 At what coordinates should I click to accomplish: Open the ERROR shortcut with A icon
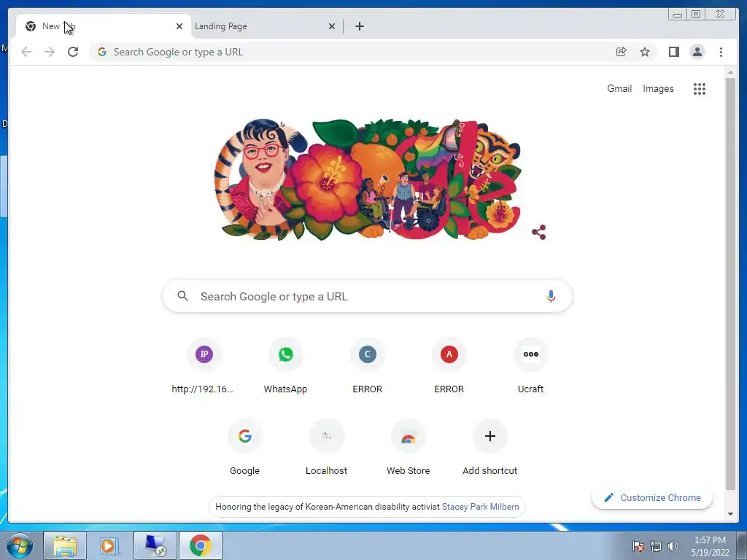449,366
